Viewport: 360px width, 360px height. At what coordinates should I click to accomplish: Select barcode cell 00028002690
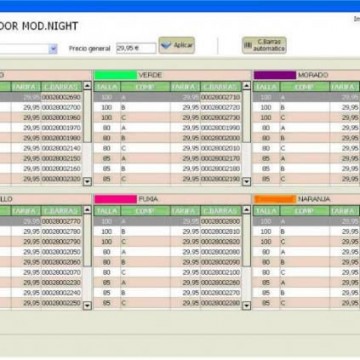pos(61,97)
